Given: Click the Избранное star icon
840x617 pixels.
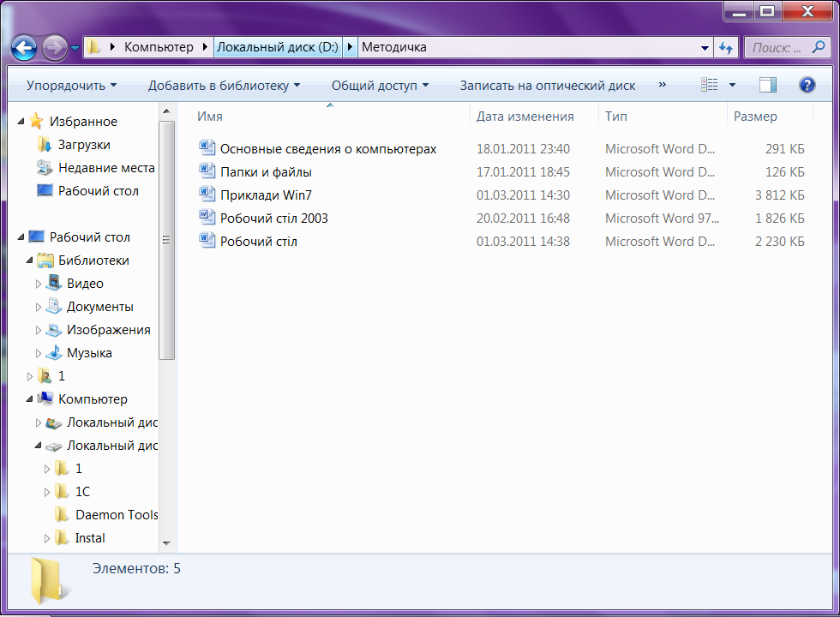Looking at the screenshot, I should 36,121.
